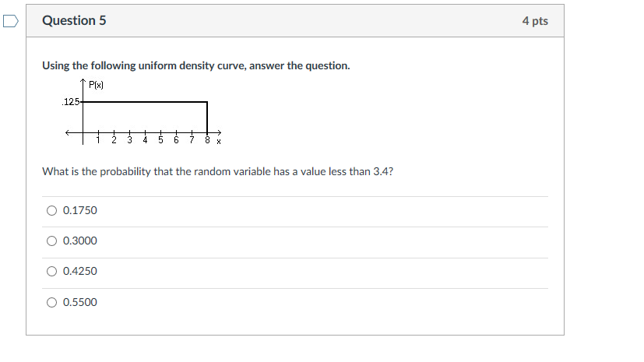This screenshot has height=362, width=644.
Task: Click the 4 pts score label
Action: point(535,21)
